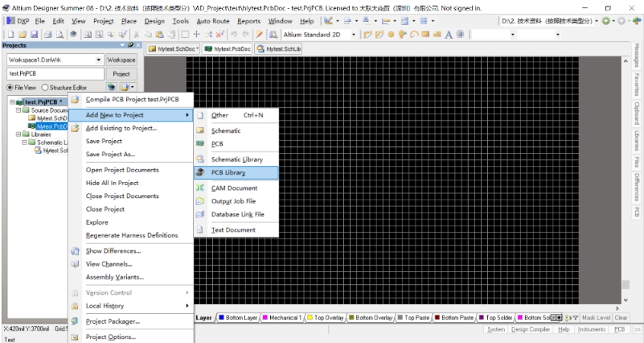The image size is (644, 343).
Task: Select the Top Paste layer tab
Action: click(x=413, y=317)
